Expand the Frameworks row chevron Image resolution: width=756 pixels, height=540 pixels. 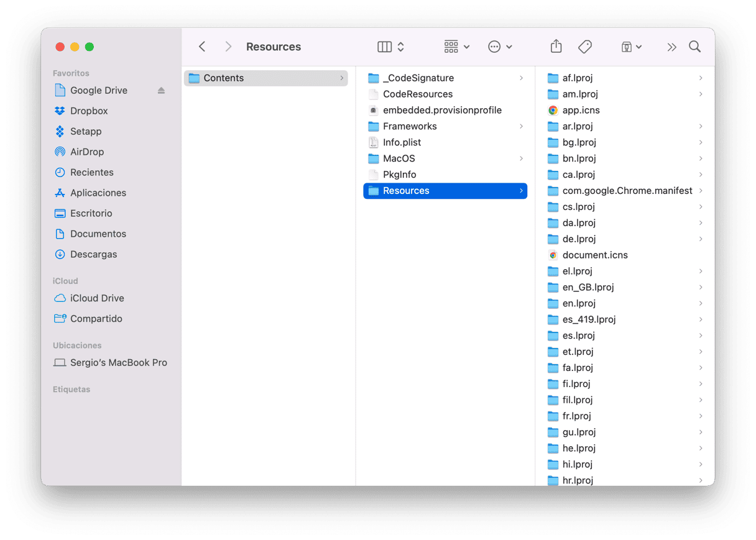[x=521, y=127]
